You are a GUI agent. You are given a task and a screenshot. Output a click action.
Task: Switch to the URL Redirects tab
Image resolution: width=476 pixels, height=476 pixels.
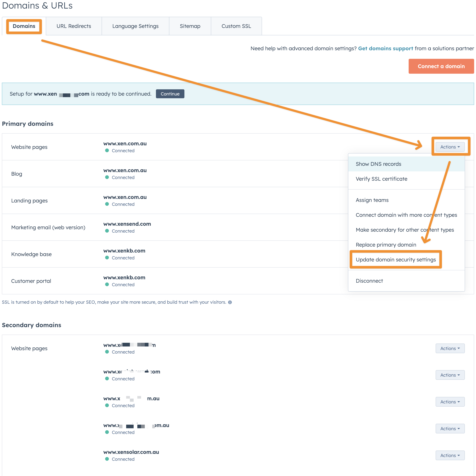click(74, 26)
